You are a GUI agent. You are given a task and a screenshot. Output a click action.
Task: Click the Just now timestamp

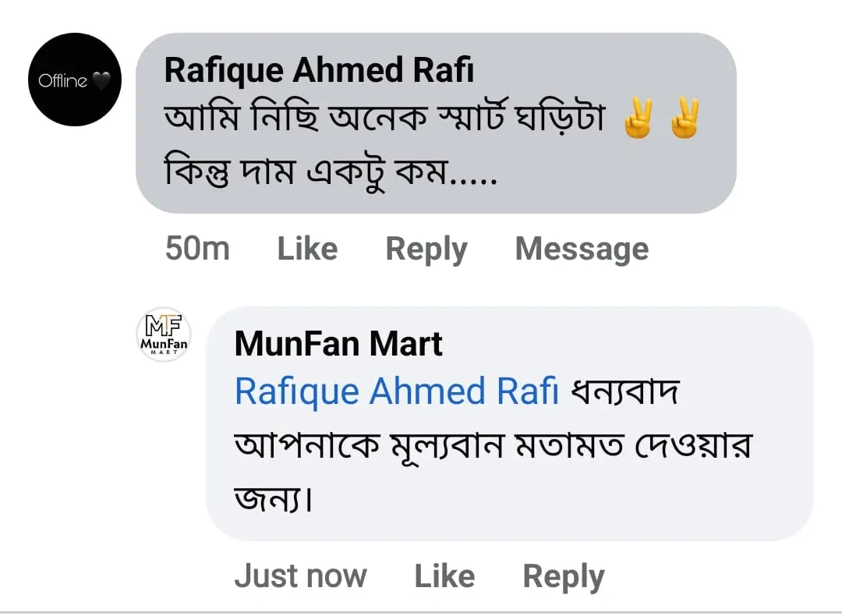tap(300, 576)
